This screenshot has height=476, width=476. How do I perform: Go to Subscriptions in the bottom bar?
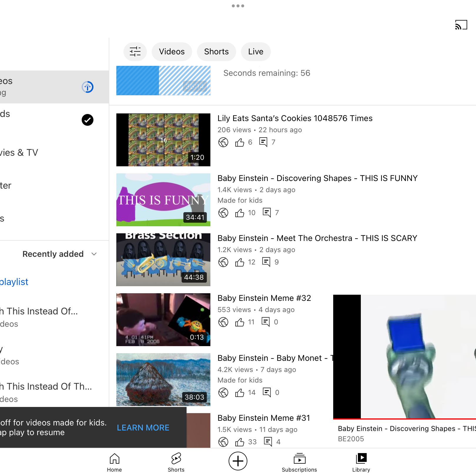pos(299,462)
